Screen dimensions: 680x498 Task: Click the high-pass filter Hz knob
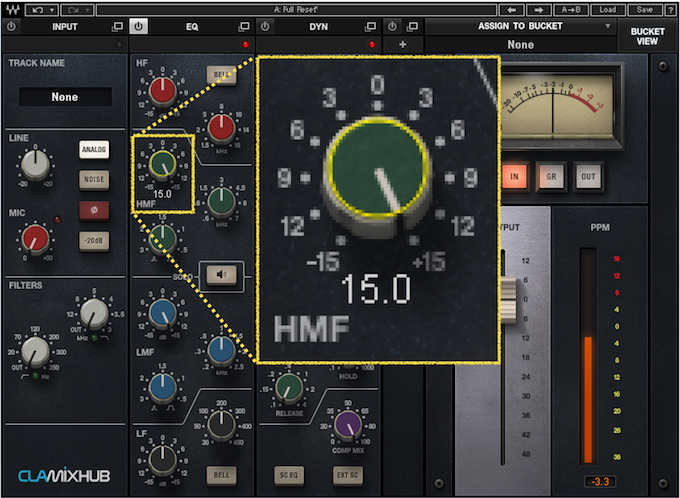click(35, 351)
